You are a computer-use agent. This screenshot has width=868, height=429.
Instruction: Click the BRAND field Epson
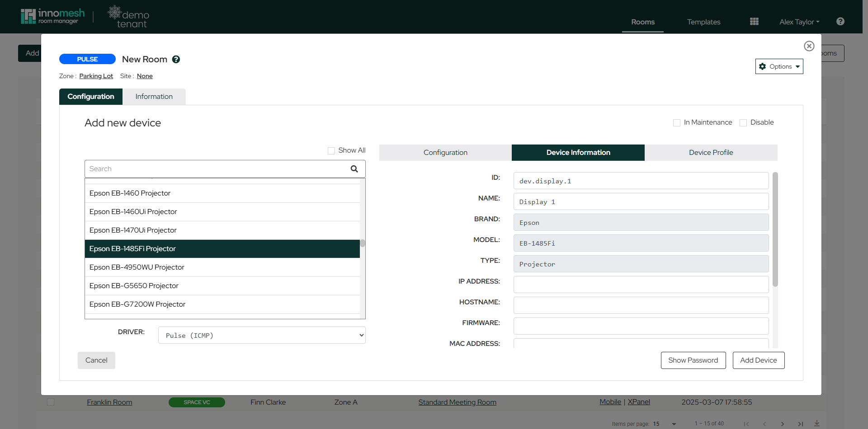(x=641, y=222)
